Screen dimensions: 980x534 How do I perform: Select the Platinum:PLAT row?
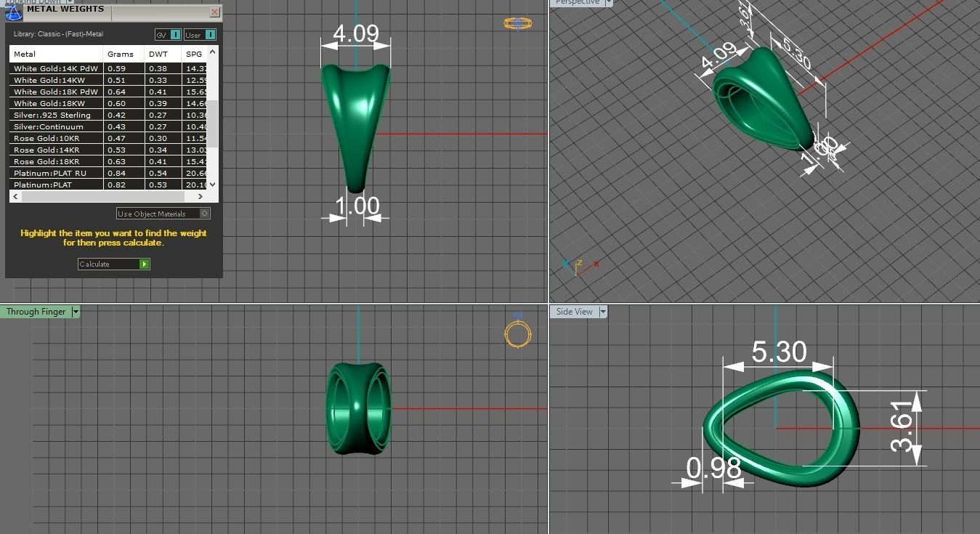[x=109, y=185]
